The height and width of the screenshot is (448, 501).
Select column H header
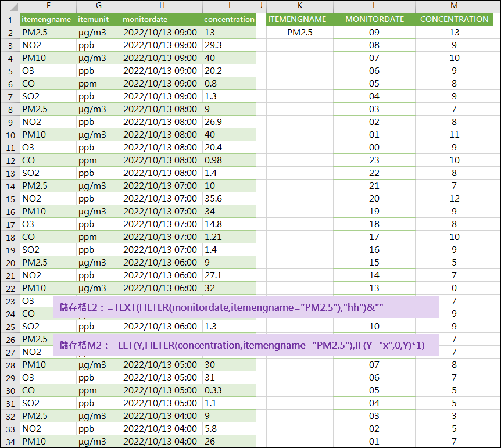(162, 6)
